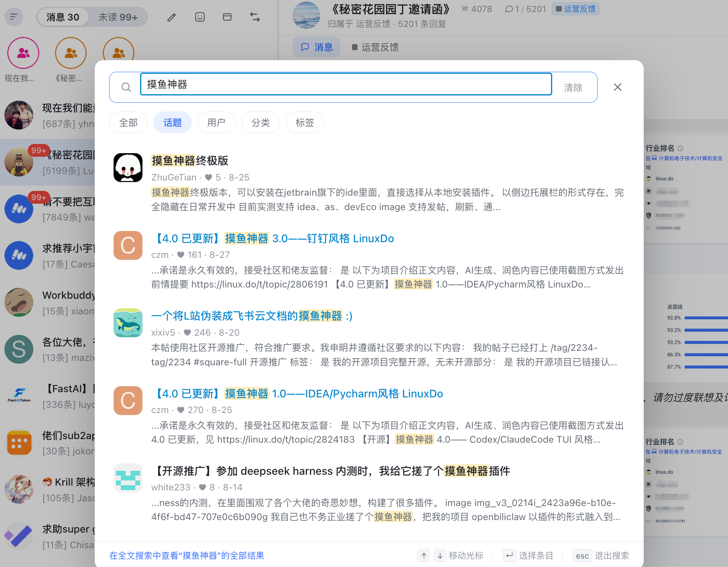Open the 求助super [11条] conversation
728x567 pixels.
coord(47,537)
